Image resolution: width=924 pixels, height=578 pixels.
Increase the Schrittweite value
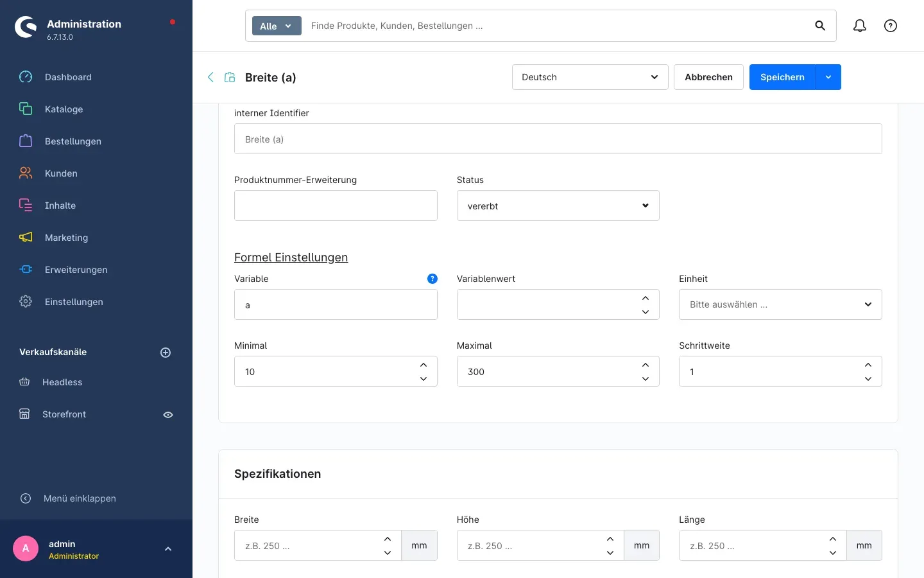[x=868, y=365]
